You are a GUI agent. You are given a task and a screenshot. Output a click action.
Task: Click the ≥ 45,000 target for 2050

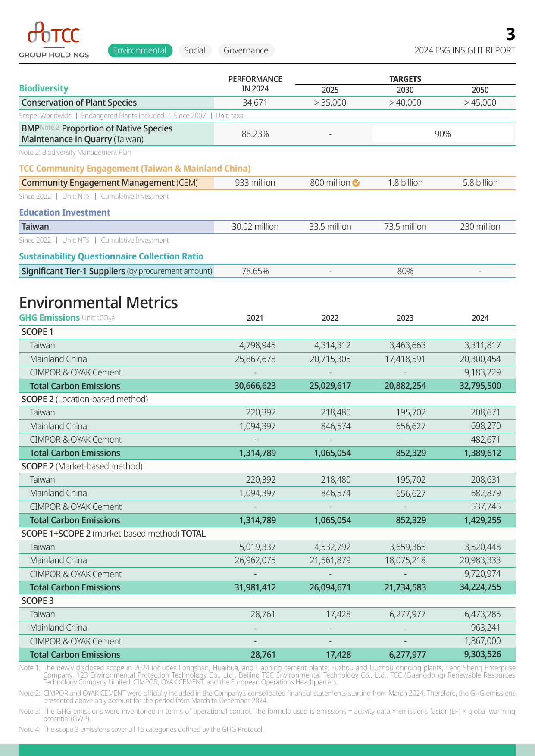(480, 103)
